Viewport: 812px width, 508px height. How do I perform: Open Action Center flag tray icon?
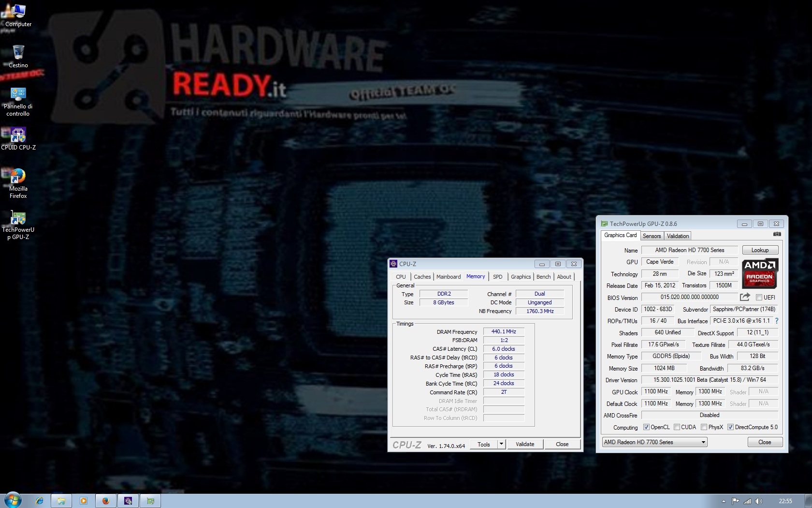click(x=736, y=501)
